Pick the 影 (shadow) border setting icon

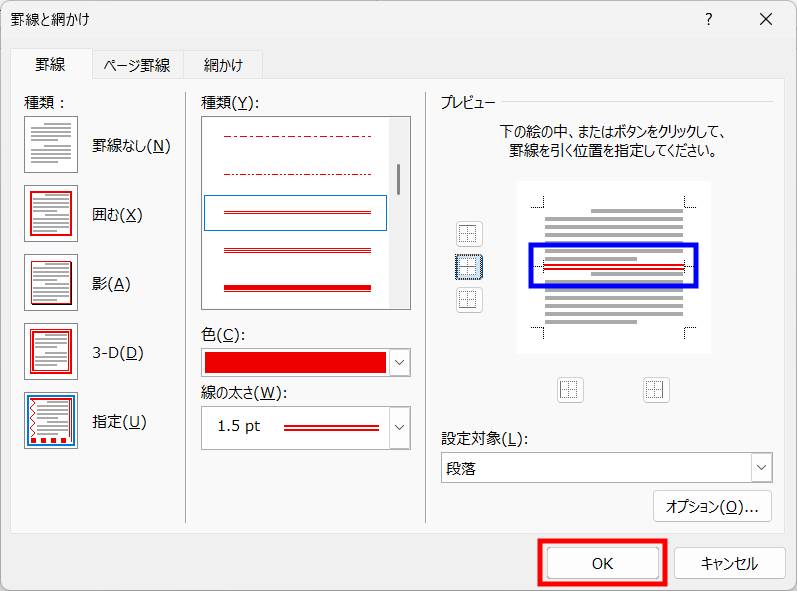(51, 282)
